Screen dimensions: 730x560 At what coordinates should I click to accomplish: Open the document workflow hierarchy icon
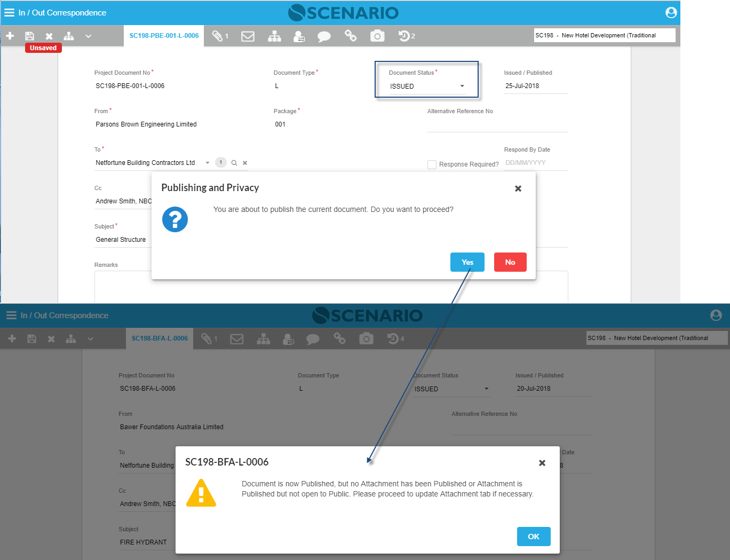274,36
